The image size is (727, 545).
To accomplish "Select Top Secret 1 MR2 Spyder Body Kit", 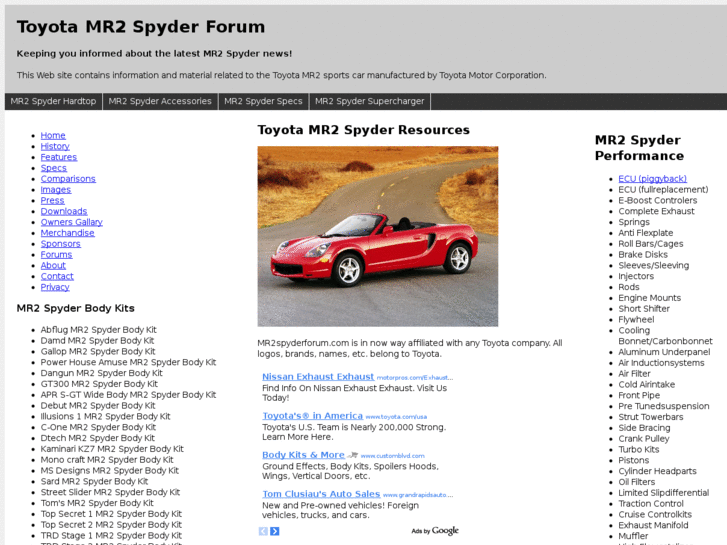I will 111,514.
